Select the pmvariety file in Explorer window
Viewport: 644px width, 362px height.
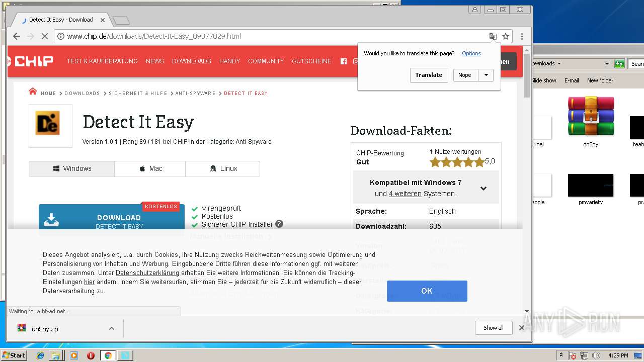[591, 190]
